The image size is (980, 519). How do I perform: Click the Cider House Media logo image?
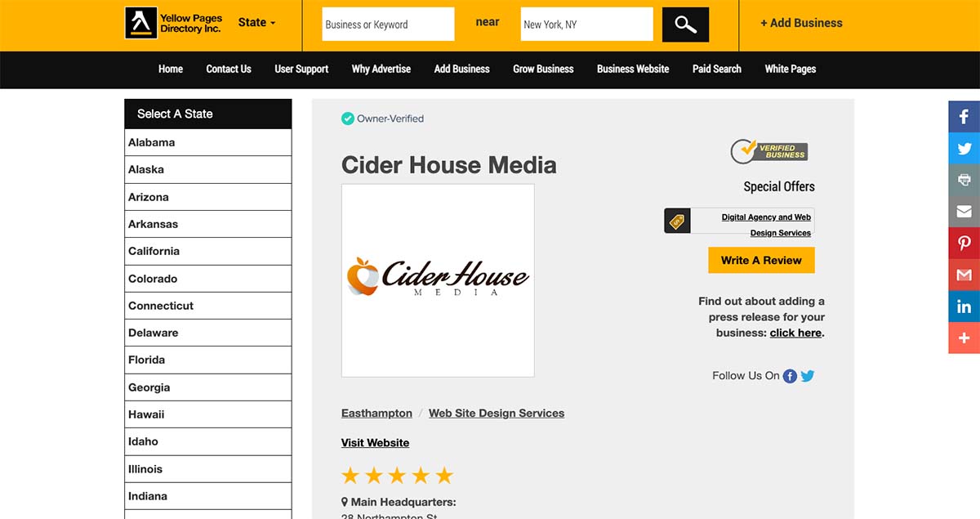click(438, 280)
